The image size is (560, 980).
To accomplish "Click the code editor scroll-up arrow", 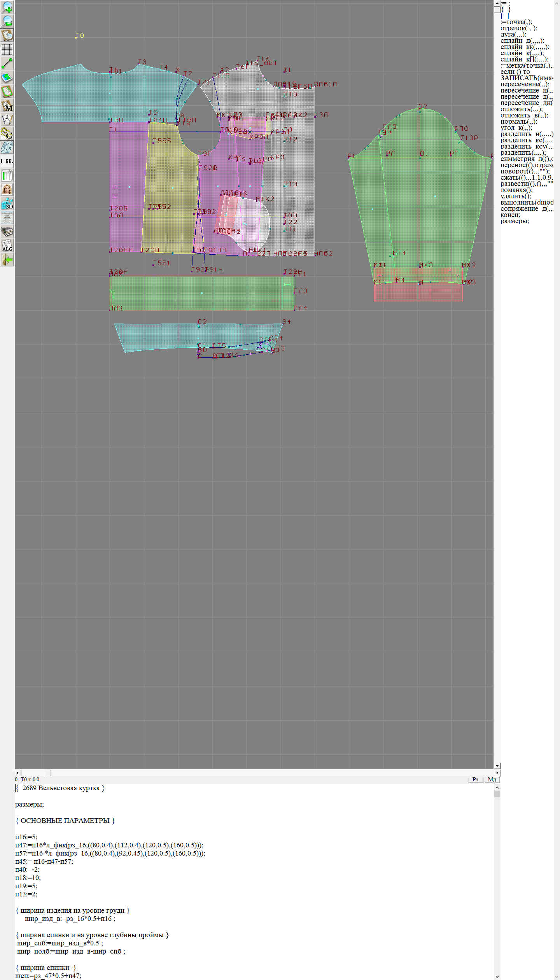I will 497,787.
